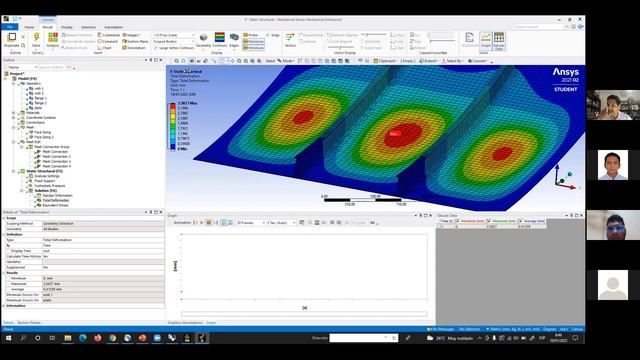The height and width of the screenshot is (360, 640).
Task: Switch to the Result ribbon tab
Action: pyautogui.click(x=47, y=27)
